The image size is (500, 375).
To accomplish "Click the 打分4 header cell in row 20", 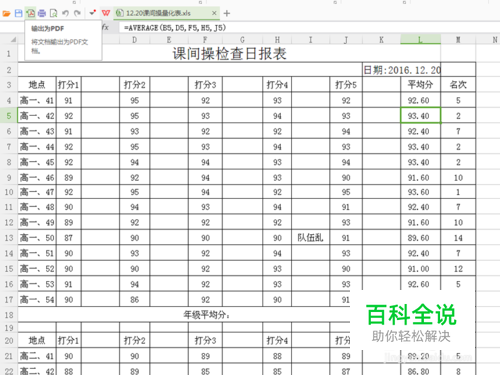I will (277, 340).
